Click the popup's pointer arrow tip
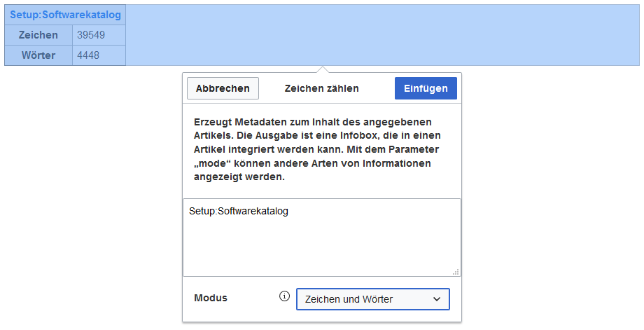Image resolution: width=644 pixels, height=330 pixels. pyautogui.click(x=322, y=69)
